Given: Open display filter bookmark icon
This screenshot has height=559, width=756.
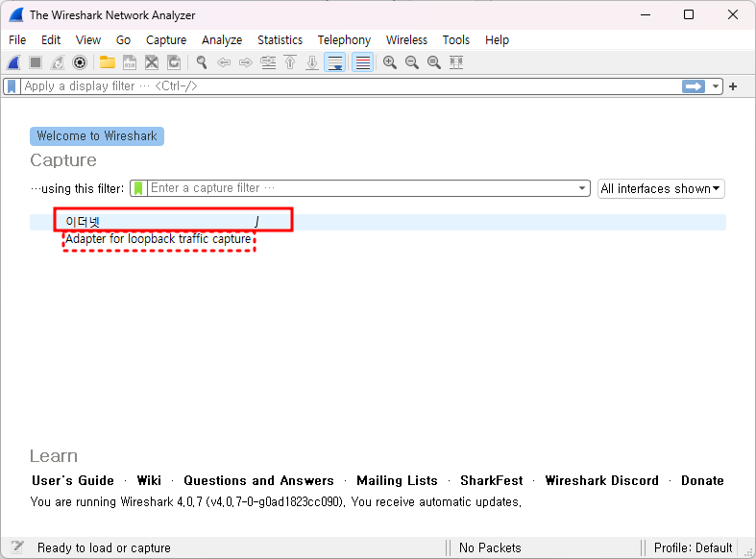Looking at the screenshot, I should (12, 86).
